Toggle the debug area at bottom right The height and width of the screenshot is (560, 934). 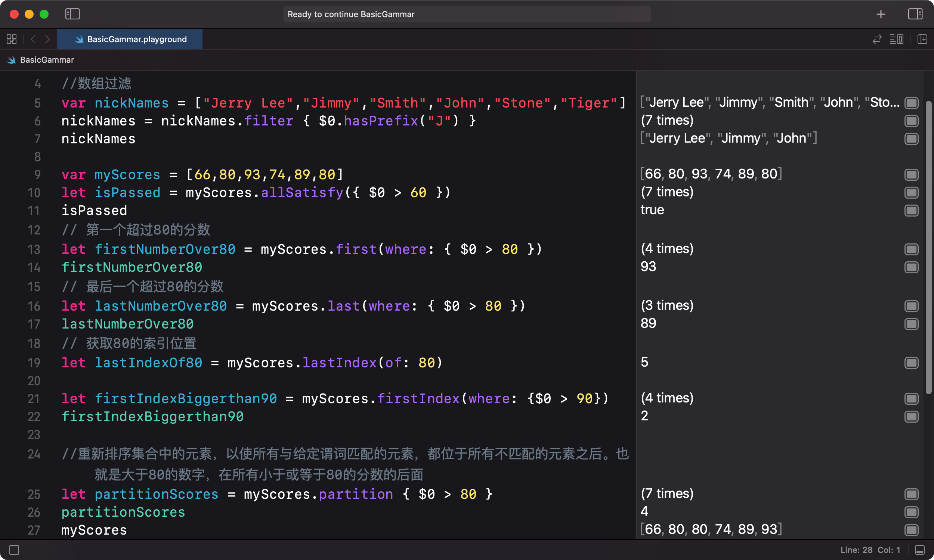(x=920, y=550)
